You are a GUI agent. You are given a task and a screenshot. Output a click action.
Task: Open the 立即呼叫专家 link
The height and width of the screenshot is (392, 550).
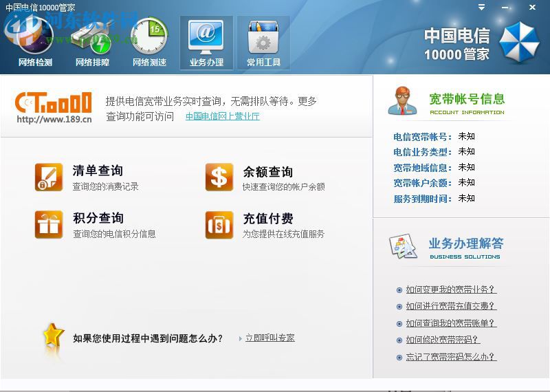click(270, 338)
